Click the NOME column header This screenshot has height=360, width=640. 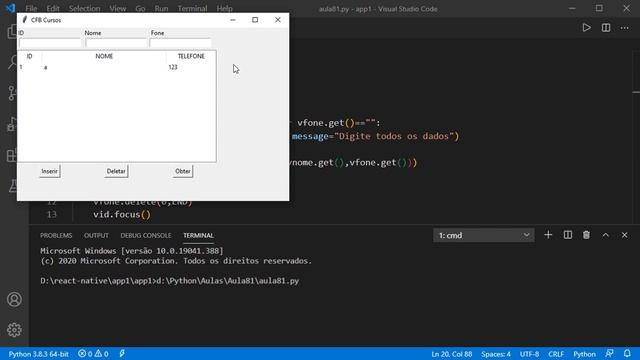104,56
